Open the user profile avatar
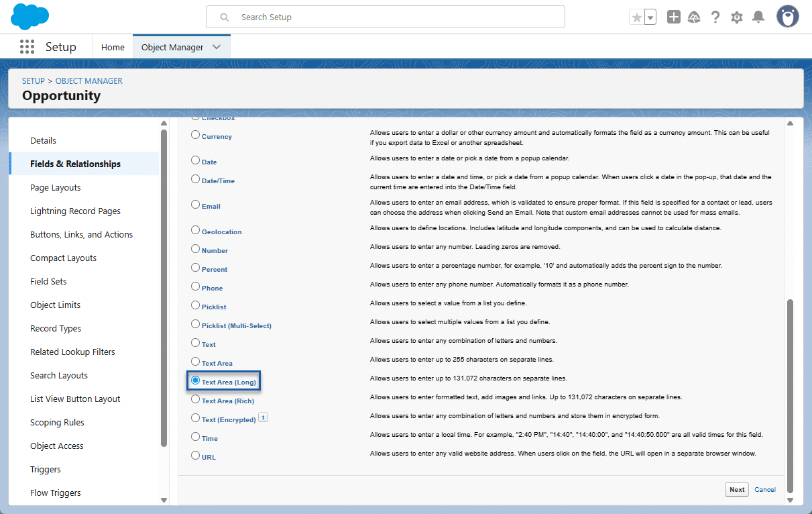The image size is (812, 514). (787, 17)
